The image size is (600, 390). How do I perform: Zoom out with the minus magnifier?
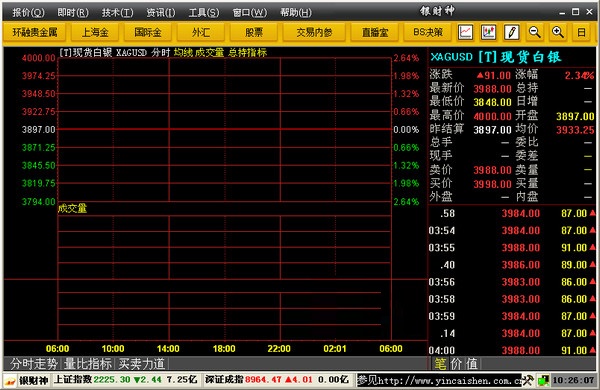click(x=535, y=32)
